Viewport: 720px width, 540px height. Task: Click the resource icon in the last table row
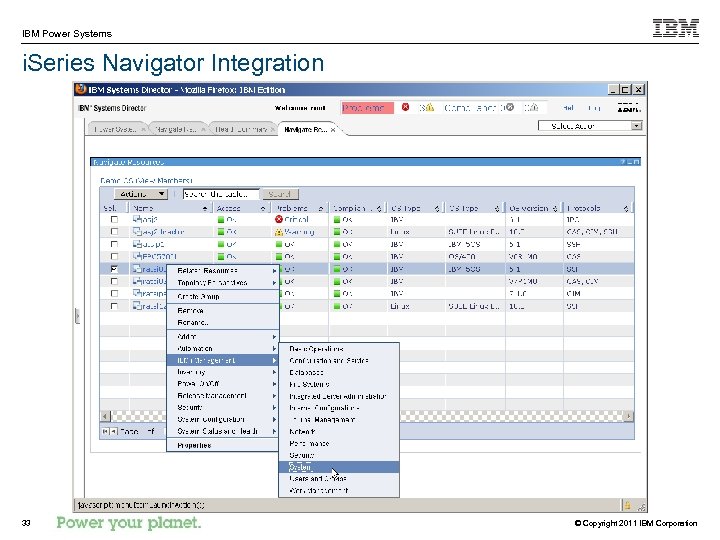(137, 305)
